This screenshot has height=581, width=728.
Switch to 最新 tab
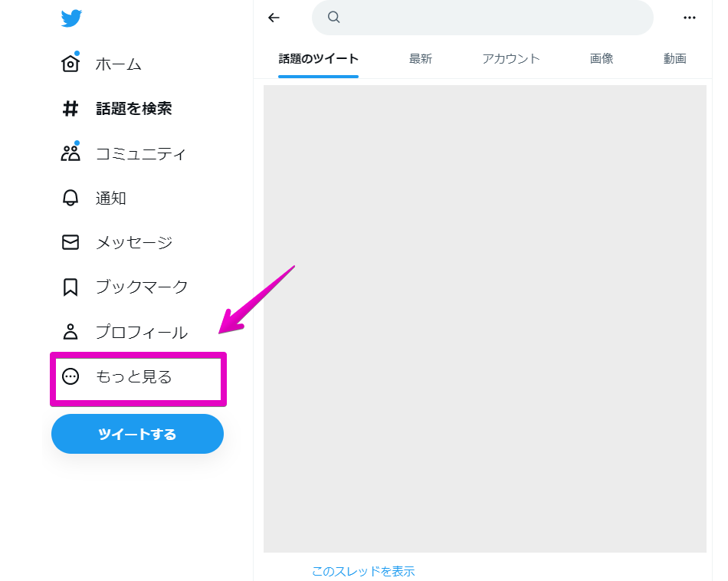[x=420, y=59]
